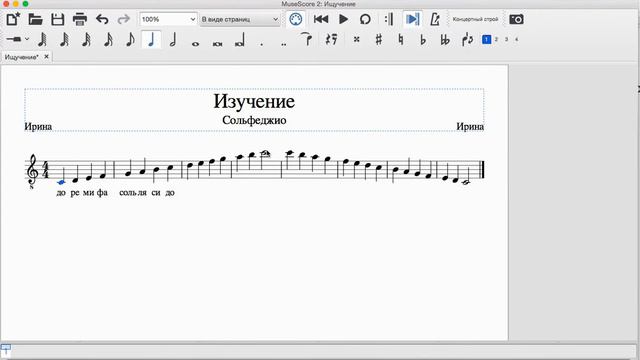Apply natural accidental
This screenshot has width=640, height=360.
click(401, 40)
